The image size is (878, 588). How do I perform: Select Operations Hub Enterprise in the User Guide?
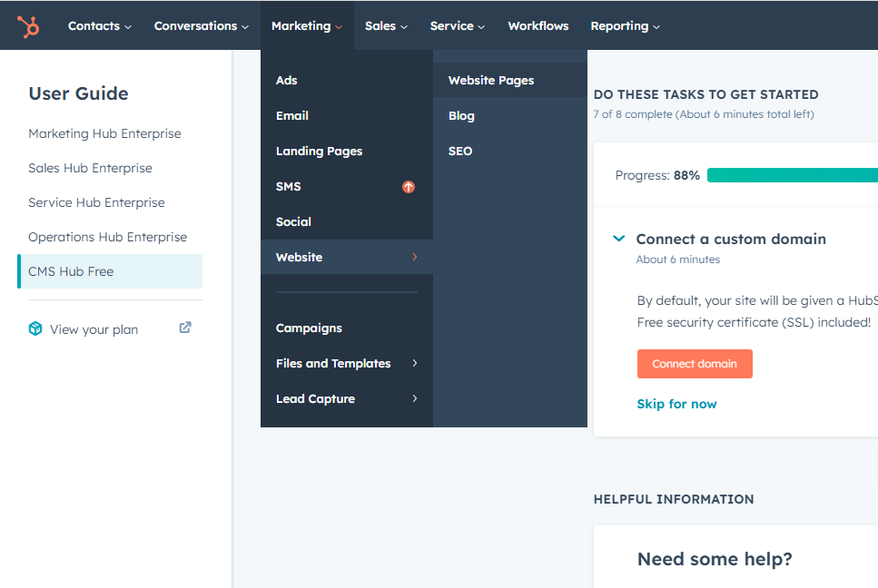coord(107,237)
